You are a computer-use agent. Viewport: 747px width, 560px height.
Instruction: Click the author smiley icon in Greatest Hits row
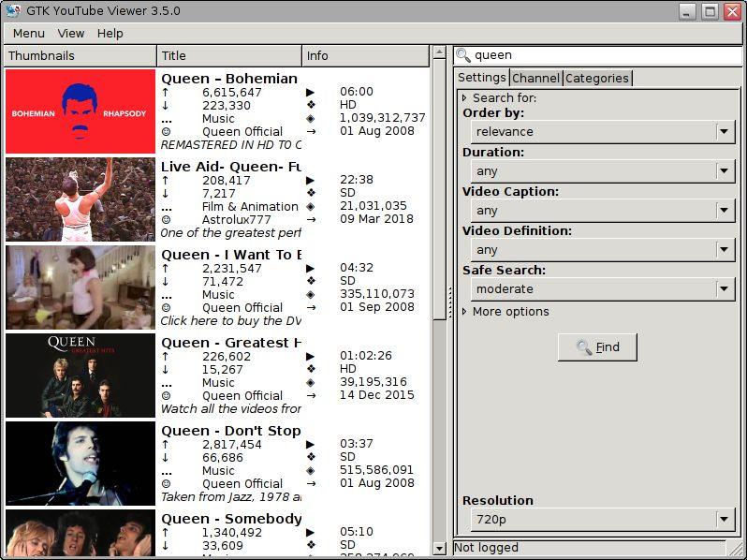coord(166,395)
